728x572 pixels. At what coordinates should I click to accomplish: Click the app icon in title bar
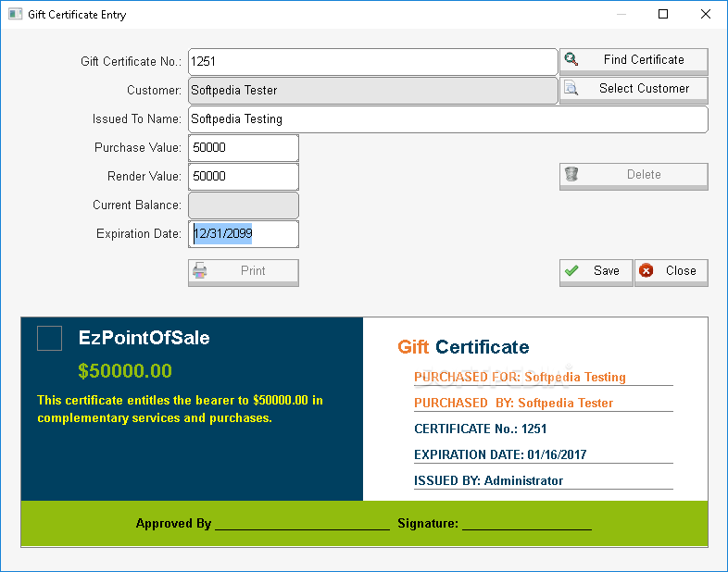click(x=16, y=14)
